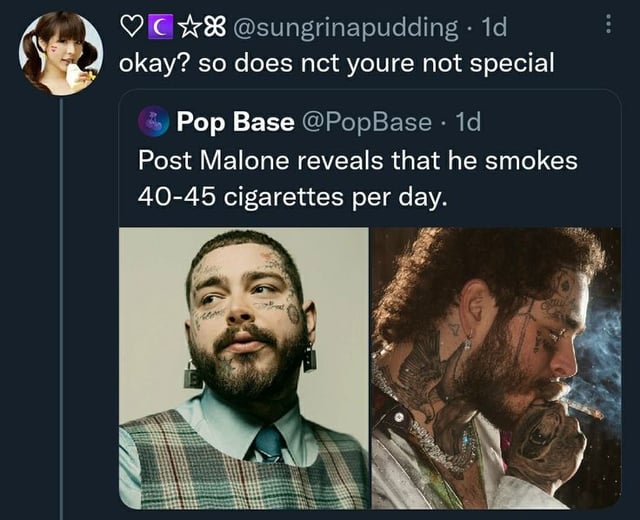This screenshot has width=640, height=520.
Task: Click the bold "Pop Base" account name
Action: 235,122
